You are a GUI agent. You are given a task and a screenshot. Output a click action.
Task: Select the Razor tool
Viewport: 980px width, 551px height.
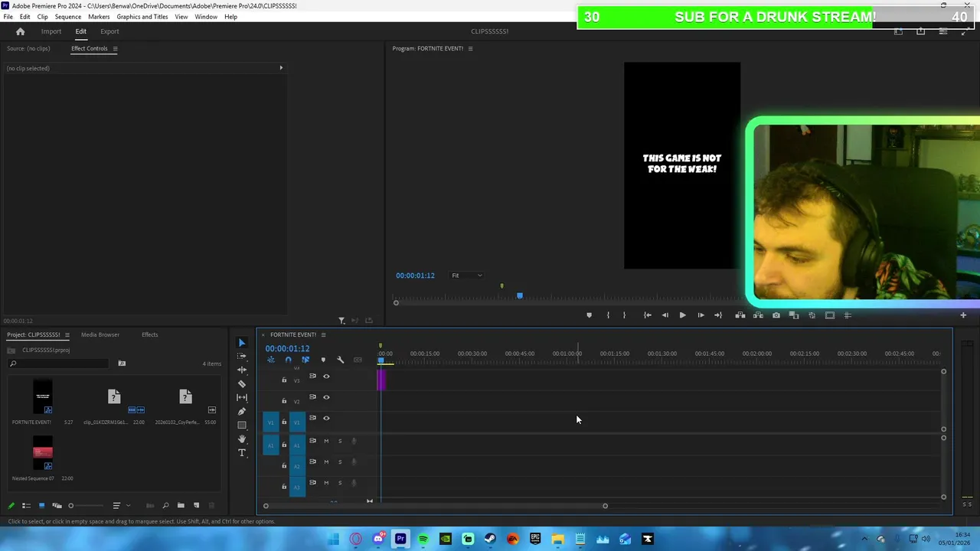242,383
